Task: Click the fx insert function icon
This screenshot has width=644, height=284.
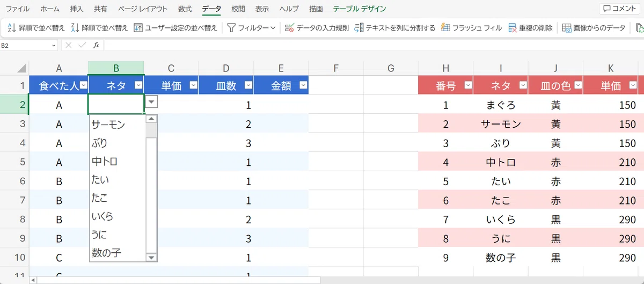Action: 96,46
